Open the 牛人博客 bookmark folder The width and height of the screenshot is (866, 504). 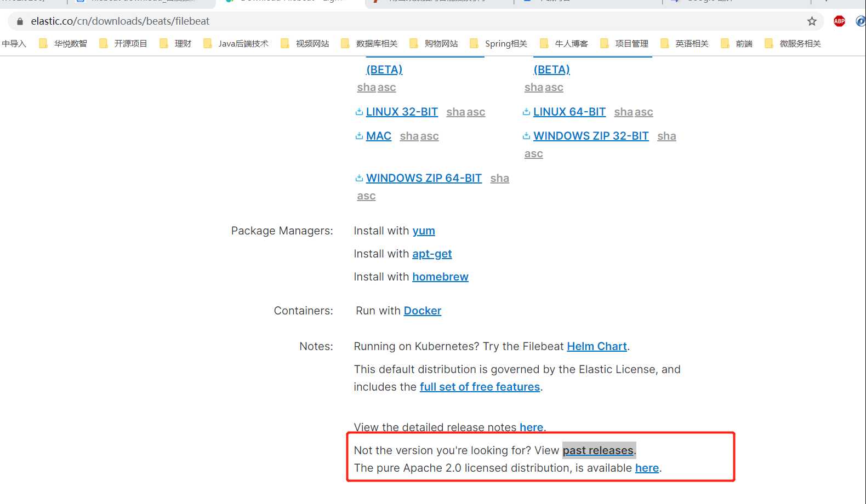564,43
